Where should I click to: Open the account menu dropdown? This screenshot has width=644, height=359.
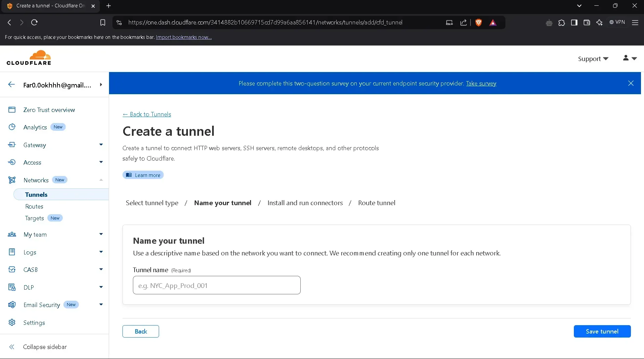629,58
